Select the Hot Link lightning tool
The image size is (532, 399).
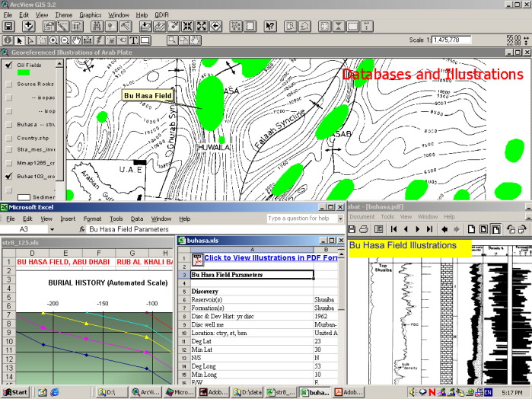pos(99,40)
